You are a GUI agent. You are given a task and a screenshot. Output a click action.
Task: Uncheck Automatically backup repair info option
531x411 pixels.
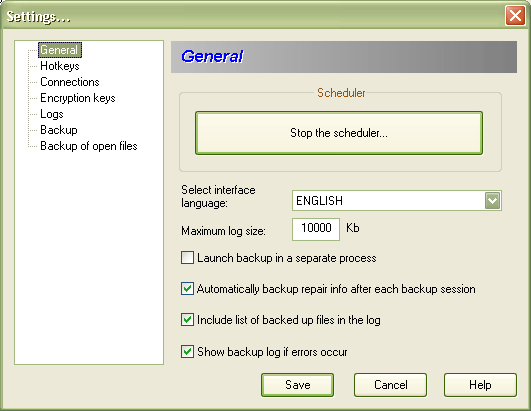[x=187, y=289]
